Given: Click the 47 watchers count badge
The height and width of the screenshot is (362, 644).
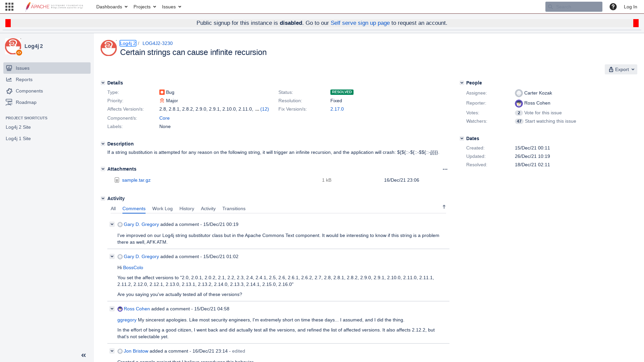Looking at the screenshot, I should coord(519,121).
